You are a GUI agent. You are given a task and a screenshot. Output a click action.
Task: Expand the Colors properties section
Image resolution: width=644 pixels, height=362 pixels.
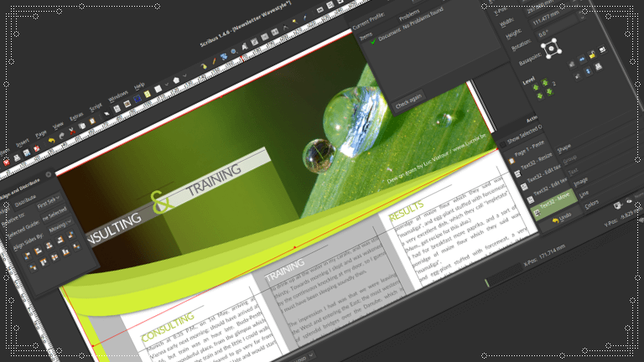[x=592, y=204]
